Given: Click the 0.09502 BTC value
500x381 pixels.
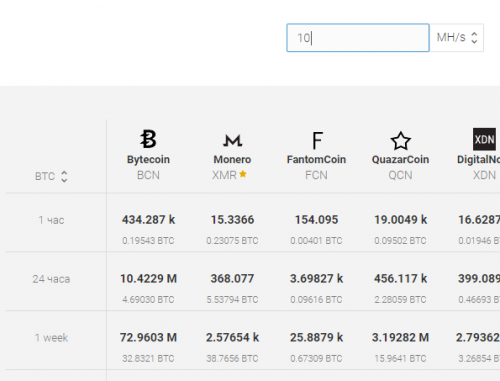Looking at the screenshot, I should pos(400,241).
